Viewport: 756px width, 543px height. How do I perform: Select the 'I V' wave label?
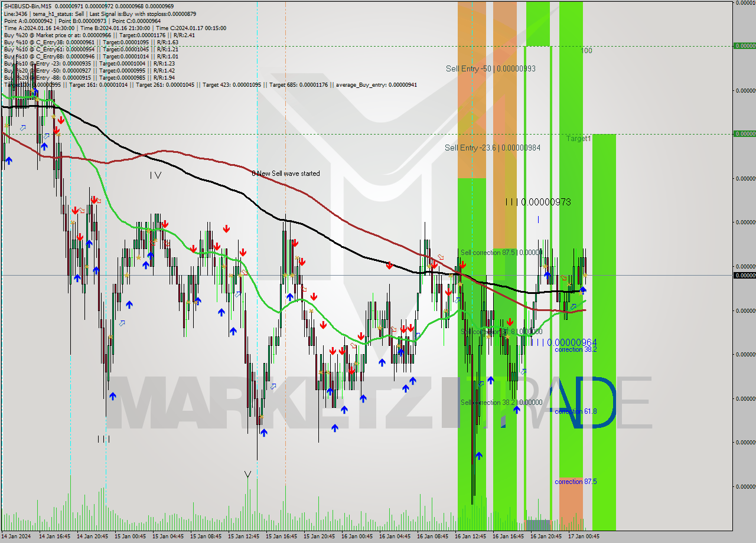(x=155, y=175)
